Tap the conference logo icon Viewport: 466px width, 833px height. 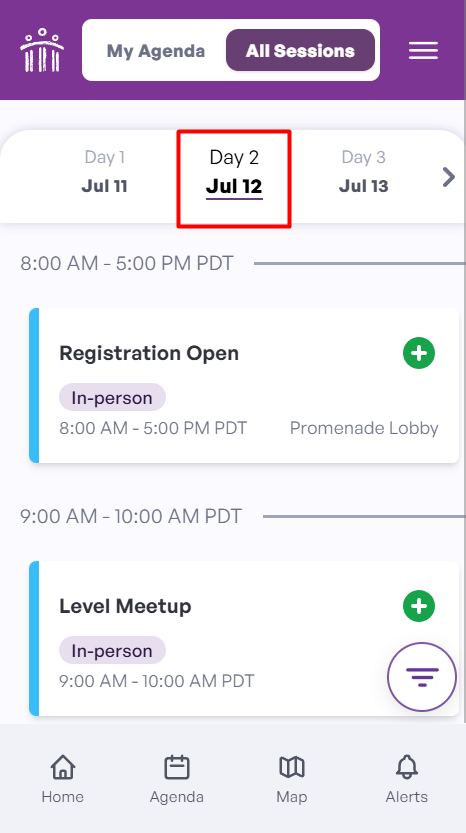coord(42,50)
